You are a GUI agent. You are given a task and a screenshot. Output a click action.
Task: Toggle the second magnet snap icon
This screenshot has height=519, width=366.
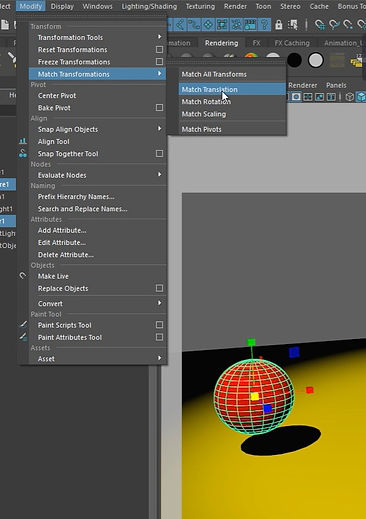(x=334, y=25)
